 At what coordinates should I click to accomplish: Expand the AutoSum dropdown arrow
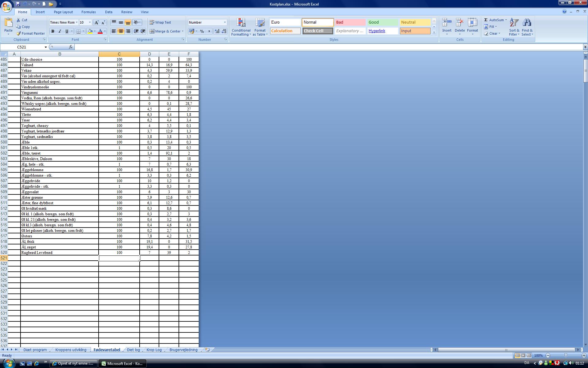[x=506, y=20]
